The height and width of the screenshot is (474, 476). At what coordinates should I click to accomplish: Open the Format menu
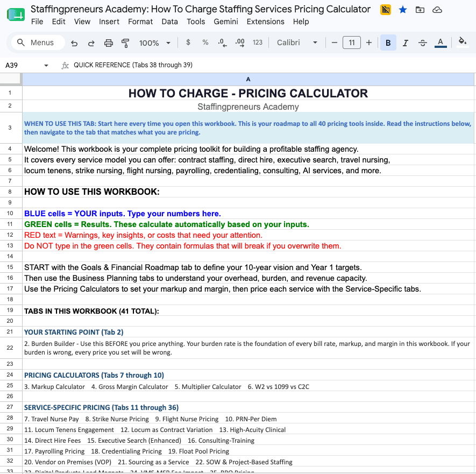pos(140,22)
